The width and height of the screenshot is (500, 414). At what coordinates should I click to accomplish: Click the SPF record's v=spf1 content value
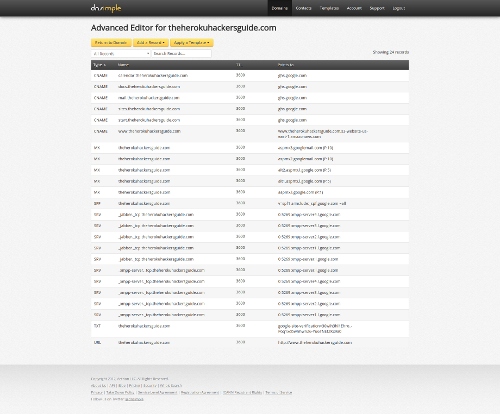click(312, 203)
